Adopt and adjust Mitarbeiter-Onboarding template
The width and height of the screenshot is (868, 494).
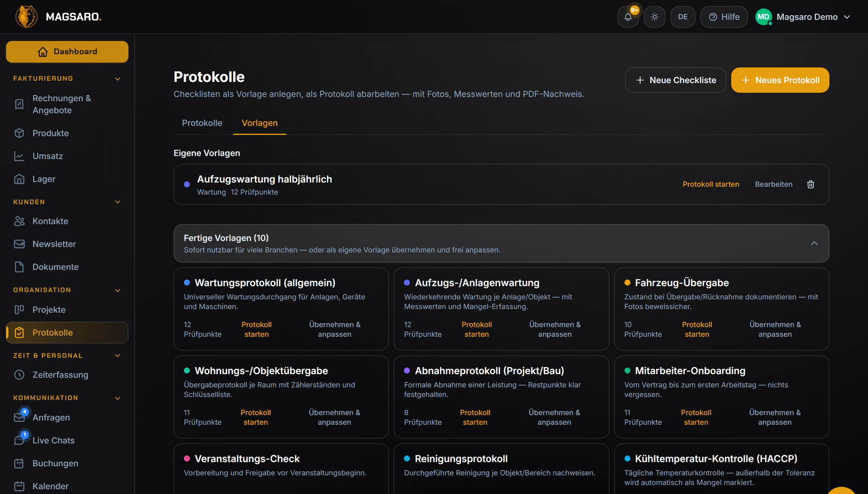coord(775,418)
